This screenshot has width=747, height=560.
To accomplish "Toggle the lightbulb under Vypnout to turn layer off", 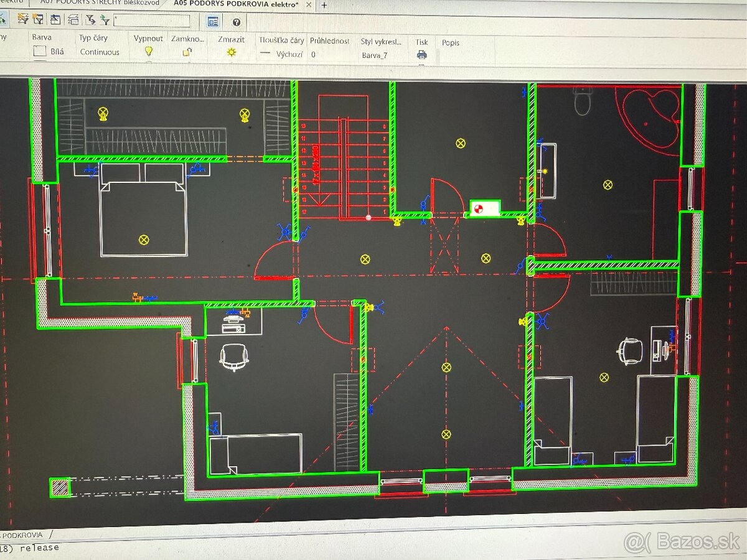I will (148, 52).
